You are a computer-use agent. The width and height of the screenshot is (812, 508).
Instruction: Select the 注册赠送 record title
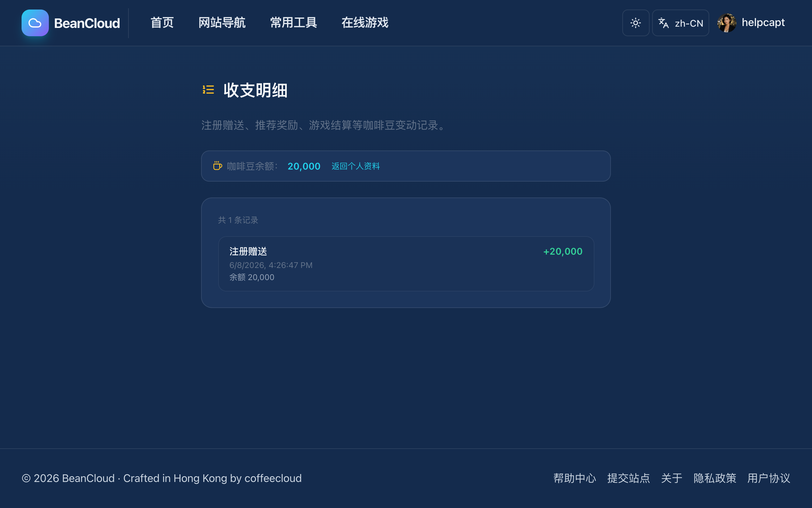point(248,251)
